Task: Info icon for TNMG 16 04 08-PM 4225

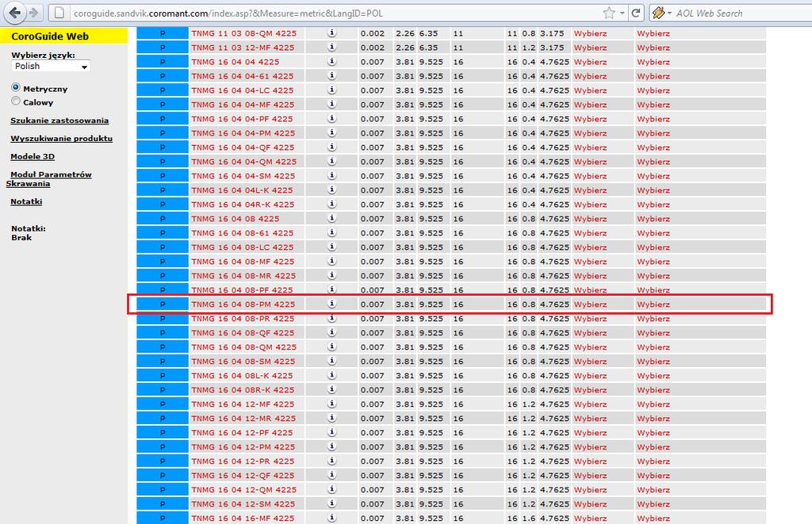Action: click(332, 304)
